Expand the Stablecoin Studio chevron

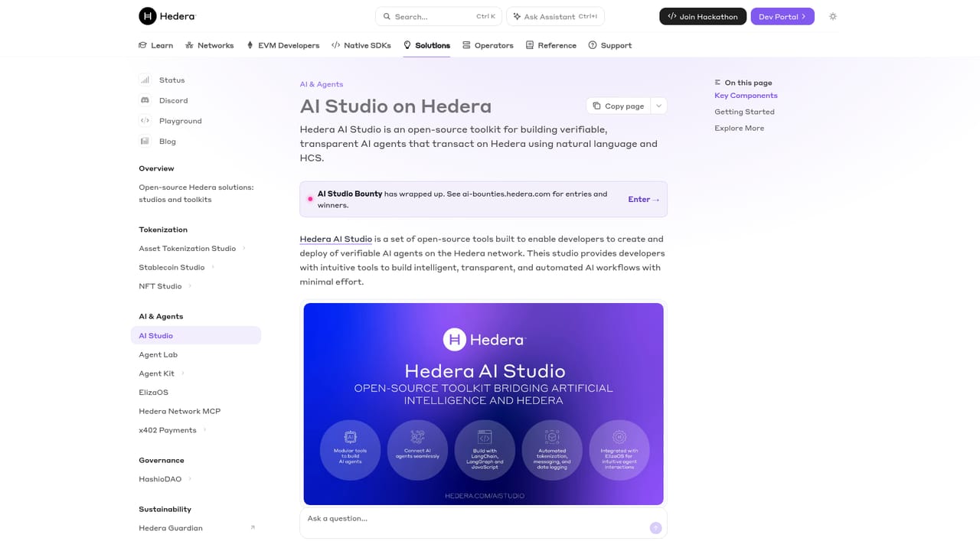[213, 267]
